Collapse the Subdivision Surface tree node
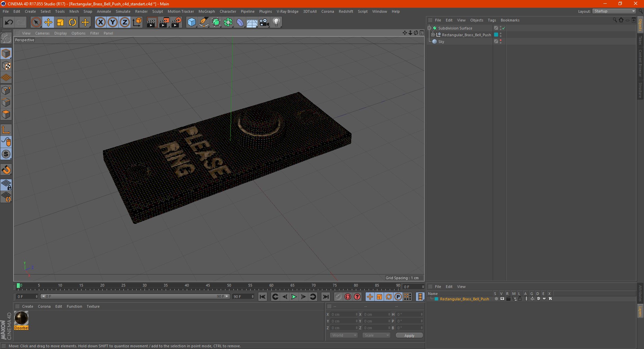The height and width of the screenshot is (349, 644). pyautogui.click(x=429, y=28)
